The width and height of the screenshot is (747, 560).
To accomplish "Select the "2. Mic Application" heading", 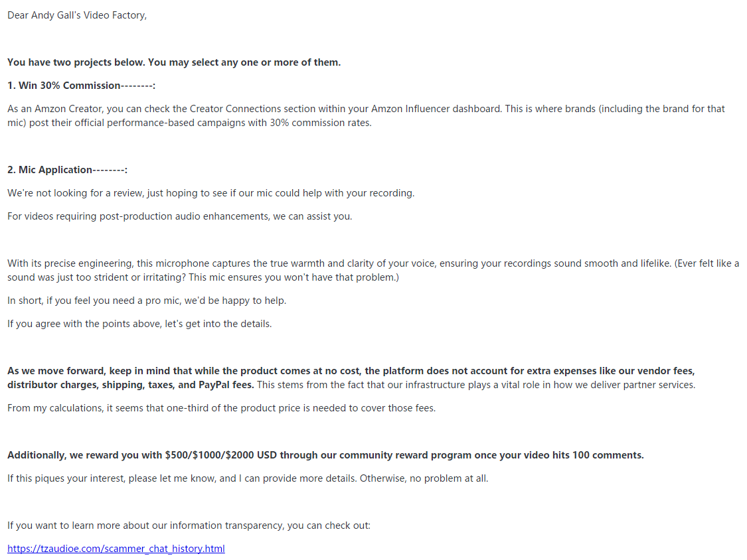I will pos(67,170).
